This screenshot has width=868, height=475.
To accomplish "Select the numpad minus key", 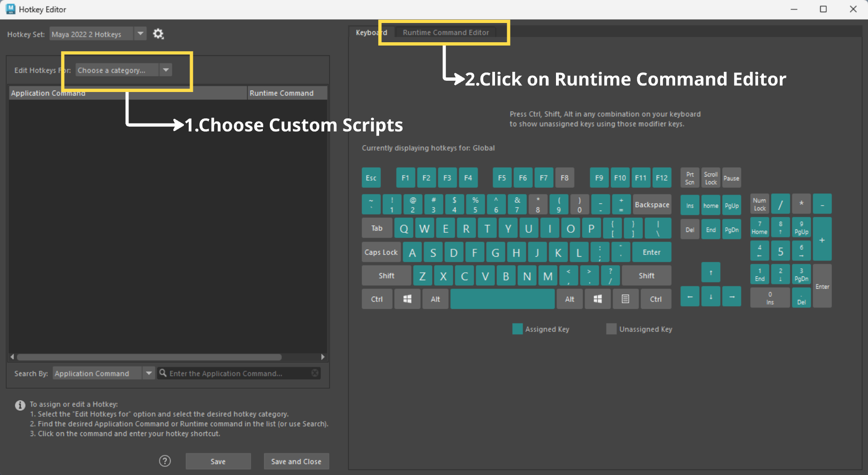I will (x=822, y=204).
